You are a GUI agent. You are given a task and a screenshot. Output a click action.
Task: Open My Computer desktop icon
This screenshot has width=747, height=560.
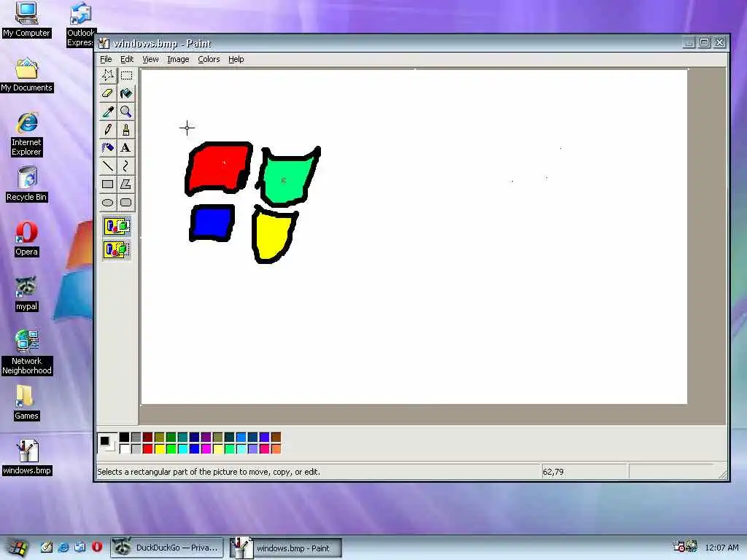[26, 20]
